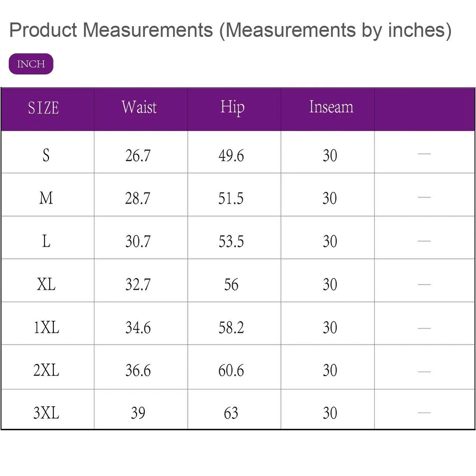
Task: Pick the 3XL size cell
Action: click(46, 413)
